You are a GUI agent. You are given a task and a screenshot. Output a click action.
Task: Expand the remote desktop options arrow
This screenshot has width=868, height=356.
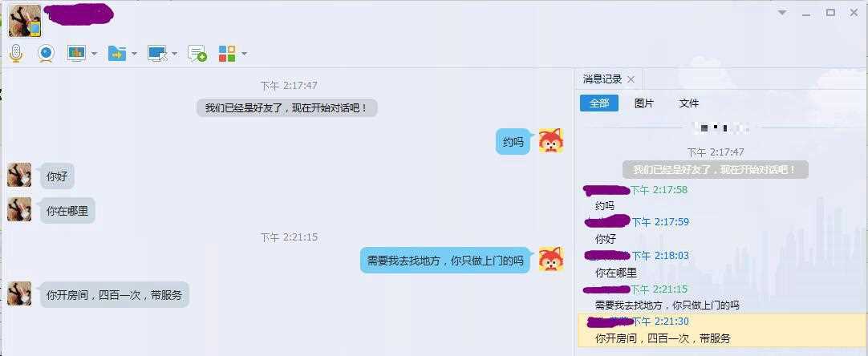[174, 54]
